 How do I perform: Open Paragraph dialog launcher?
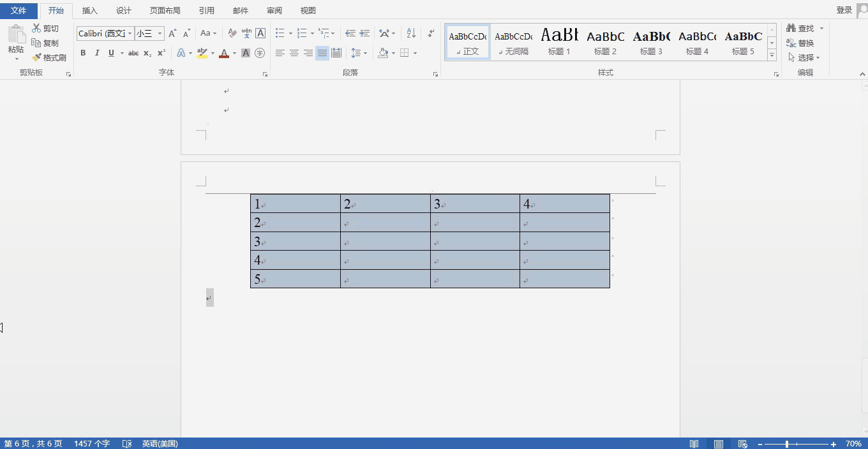point(435,75)
